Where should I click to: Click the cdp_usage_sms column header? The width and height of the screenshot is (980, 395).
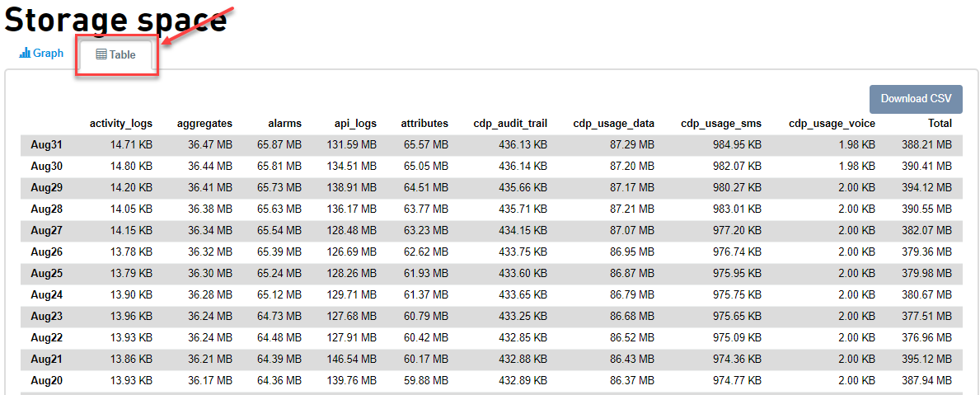point(721,124)
